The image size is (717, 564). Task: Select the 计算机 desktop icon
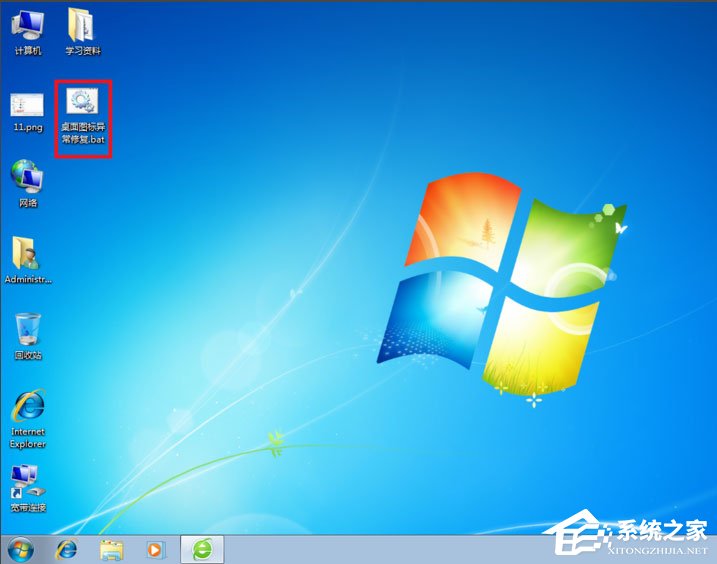tap(28, 24)
